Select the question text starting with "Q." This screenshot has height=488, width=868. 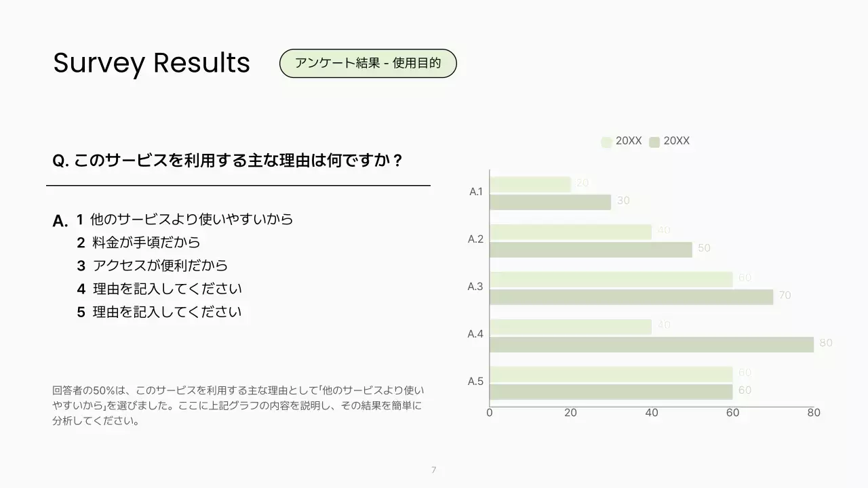coord(228,161)
